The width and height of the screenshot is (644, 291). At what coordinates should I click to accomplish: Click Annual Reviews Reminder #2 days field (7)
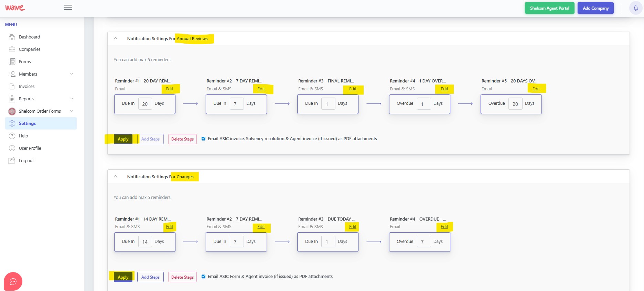[x=237, y=104]
